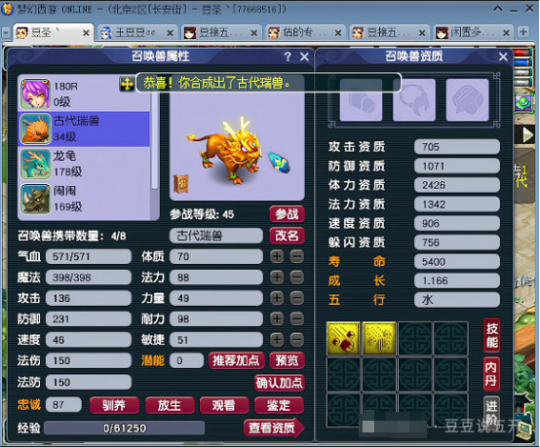Click the blue feather gem icon
This screenshot has width=540, height=447.
click(279, 162)
